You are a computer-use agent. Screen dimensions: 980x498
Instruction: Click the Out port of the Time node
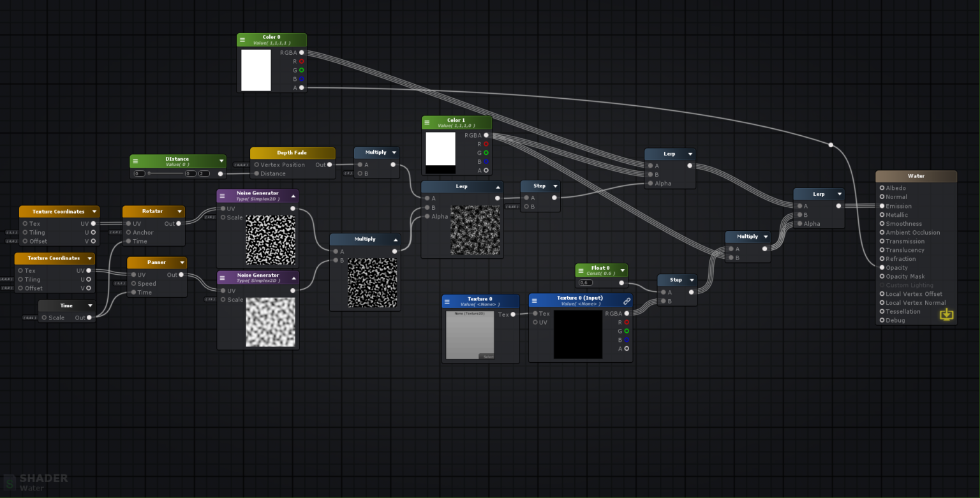tap(89, 318)
